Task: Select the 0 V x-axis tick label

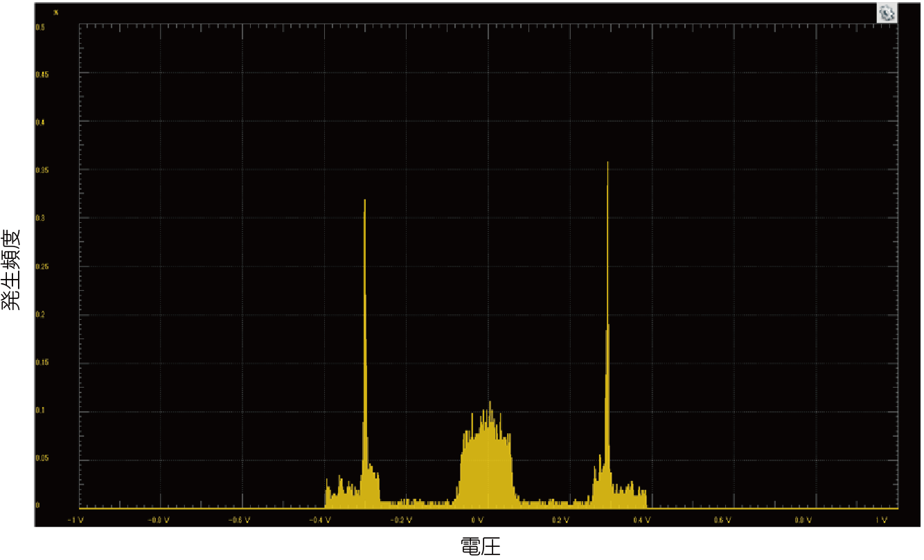Action: (x=477, y=519)
